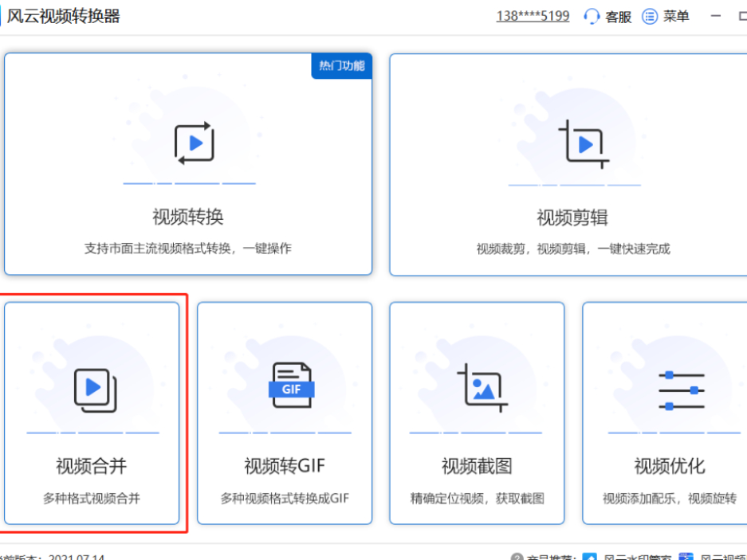Open the 客服 support label

coord(618,17)
